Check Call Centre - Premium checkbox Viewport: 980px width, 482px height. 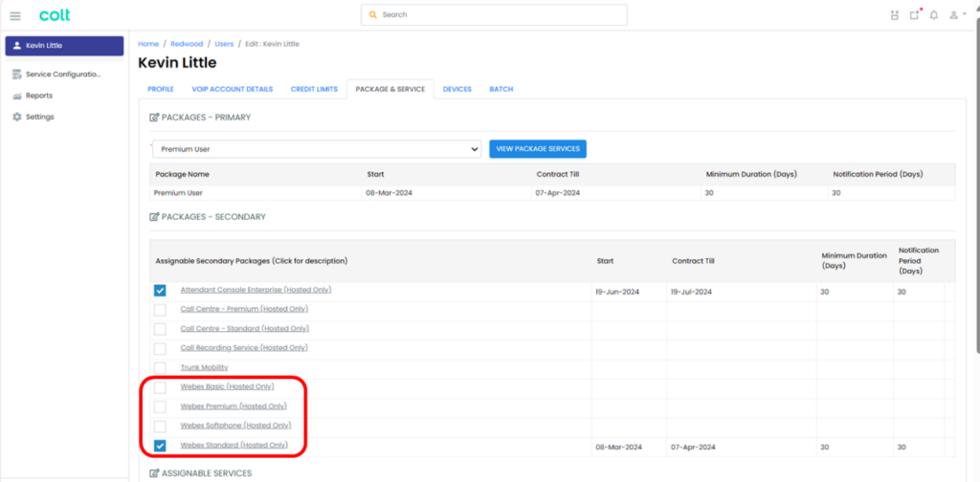(x=160, y=310)
